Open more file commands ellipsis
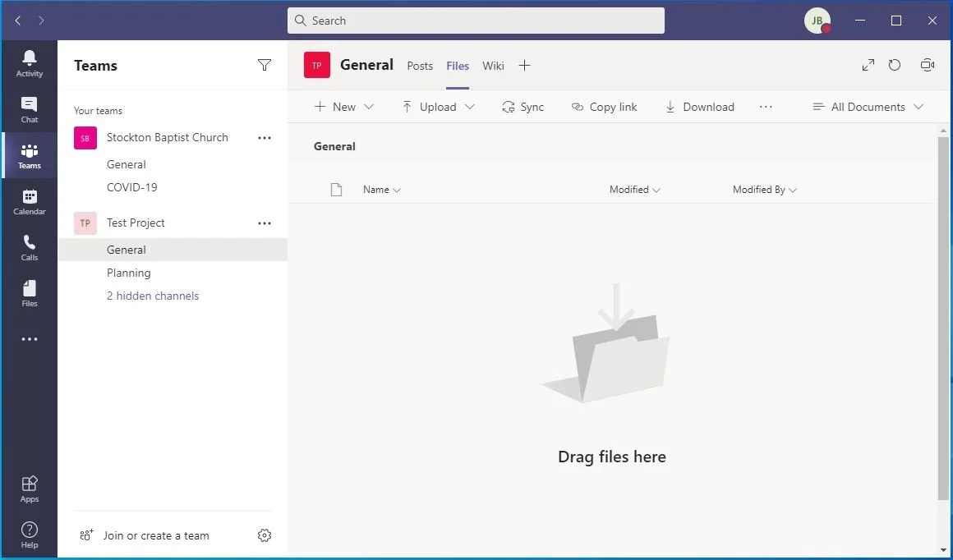Image resolution: width=953 pixels, height=560 pixels. [x=766, y=107]
